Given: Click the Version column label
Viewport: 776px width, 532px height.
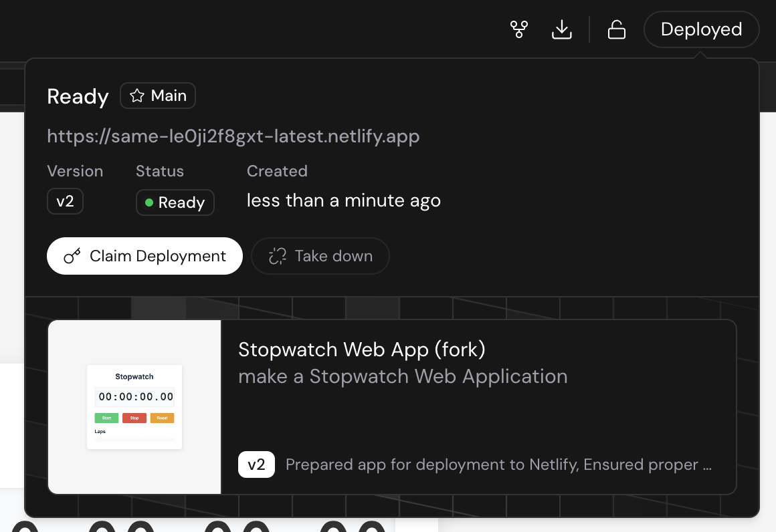Looking at the screenshot, I should pyautogui.click(x=75, y=171).
